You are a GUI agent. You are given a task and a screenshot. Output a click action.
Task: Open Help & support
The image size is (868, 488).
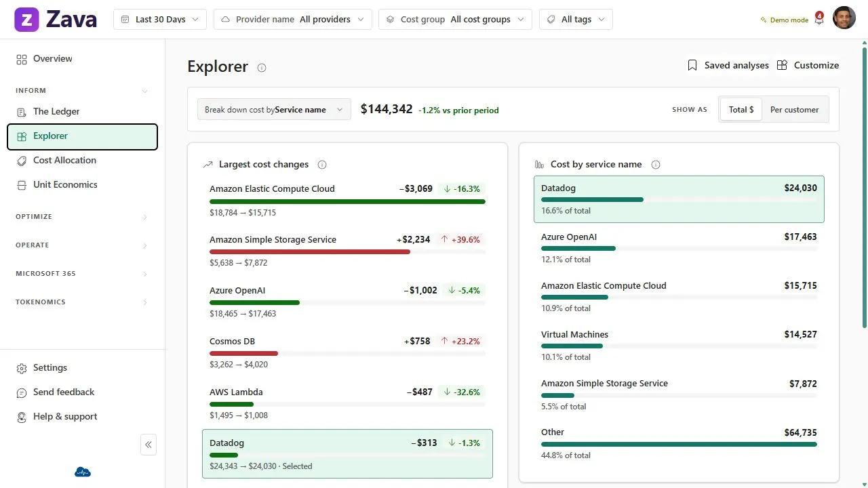82,417
